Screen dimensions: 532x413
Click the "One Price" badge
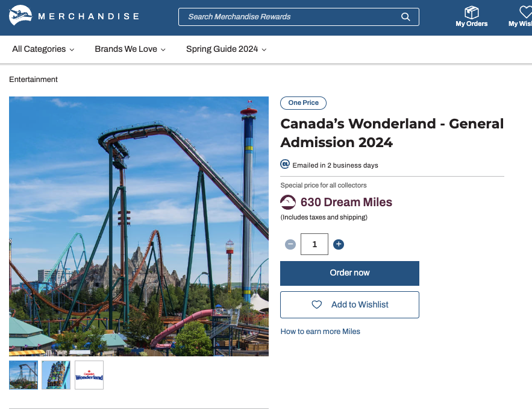click(x=303, y=102)
